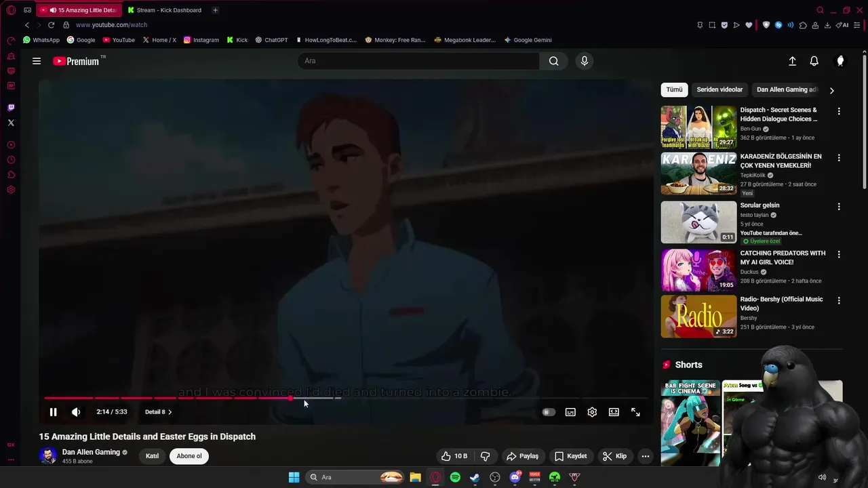868x488 pixels.
Task: Open options for Dispatch Secret Scenes video
Action: point(839,111)
